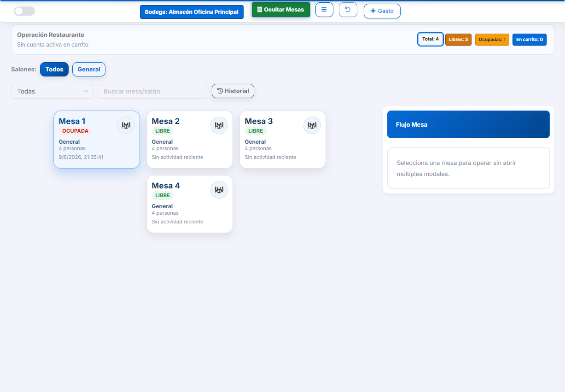
Task: Select the Todos salon tab
Action: pos(54,69)
